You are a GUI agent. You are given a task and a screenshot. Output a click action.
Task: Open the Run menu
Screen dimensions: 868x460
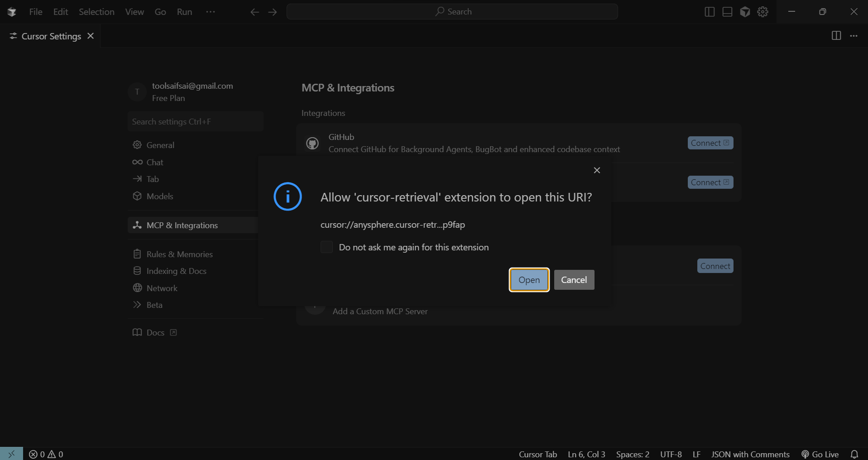[x=184, y=12]
